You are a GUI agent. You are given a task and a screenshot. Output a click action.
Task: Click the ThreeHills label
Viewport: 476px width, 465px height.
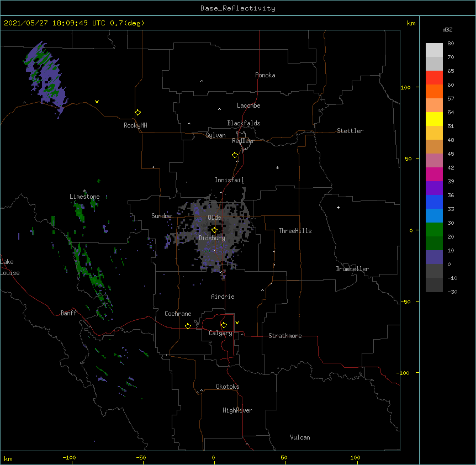pyautogui.click(x=295, y=231)
